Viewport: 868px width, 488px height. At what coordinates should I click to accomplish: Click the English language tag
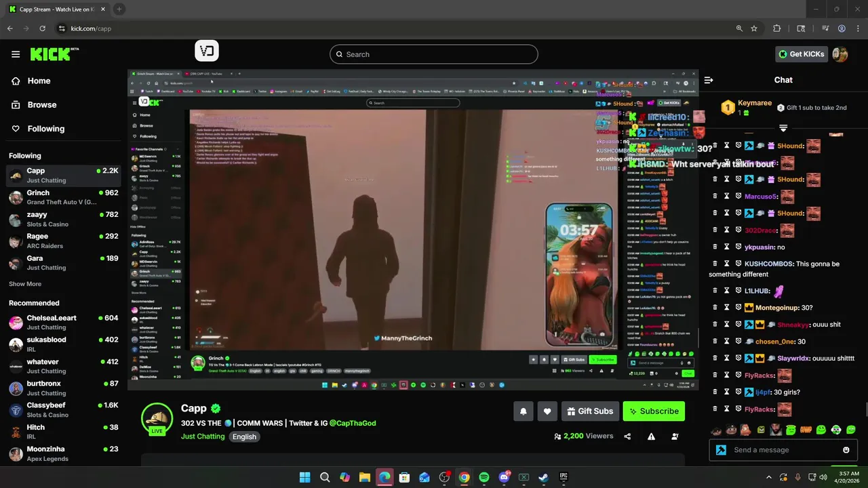click(x=244, y=436)
